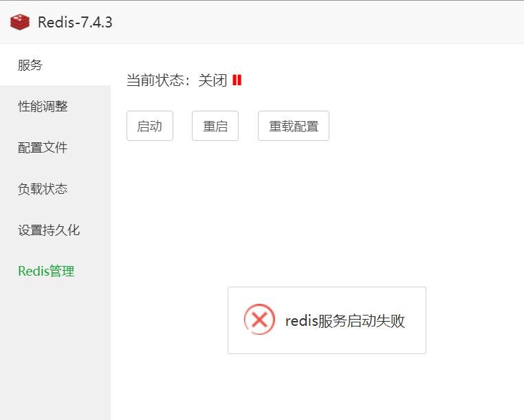
Task: Open the Redis管理 tab
Action: pyautogui.click(x=55, y=271)
